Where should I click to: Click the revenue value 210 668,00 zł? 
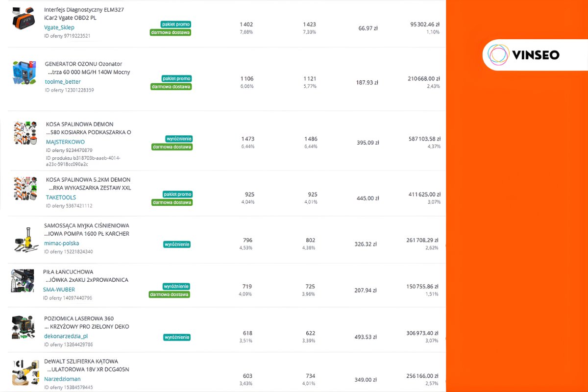tap(424, 78)
